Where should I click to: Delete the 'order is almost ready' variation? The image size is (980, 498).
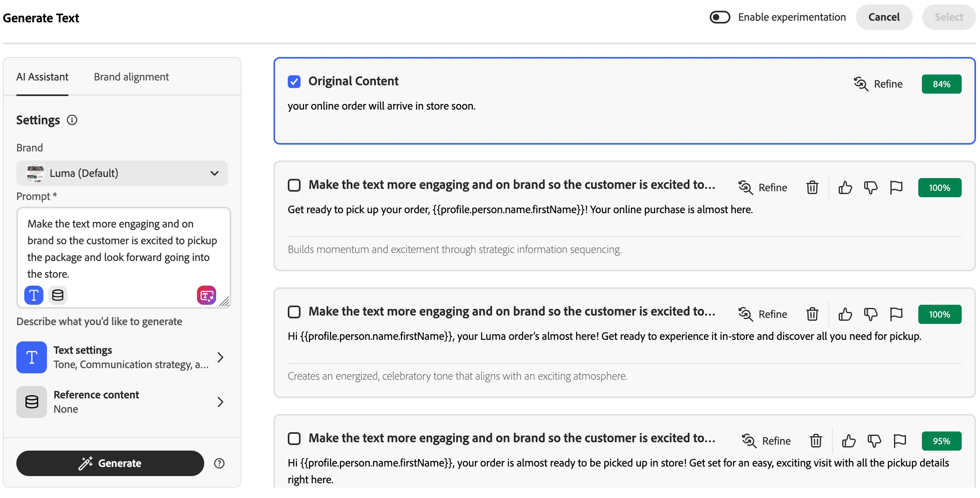[x=816, y=441]
